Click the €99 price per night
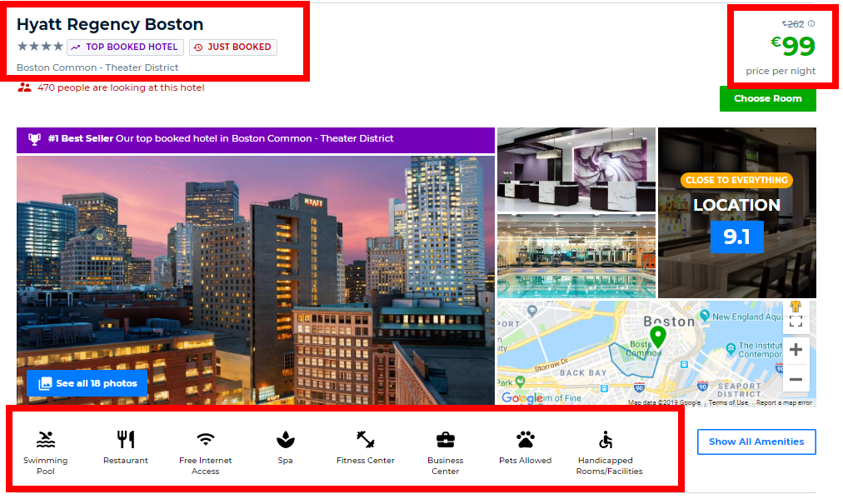This screenshot has height=504, width=843. coord(793,47)
